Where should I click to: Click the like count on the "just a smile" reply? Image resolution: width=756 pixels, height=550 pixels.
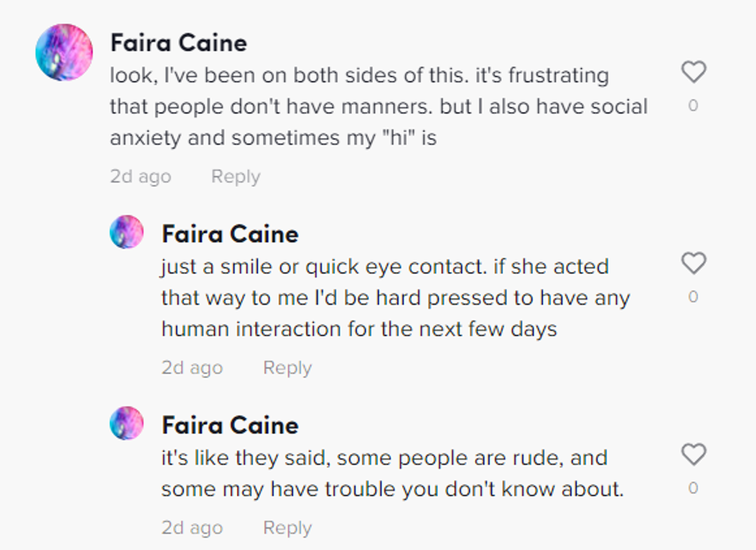click(x=693, y=297)
